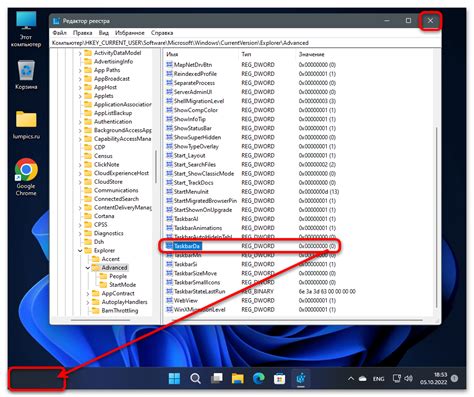Viewport: 474px width, 397px height.
Task: Open Microsoft Store taskbar icon
Action: pyautogui.click(x=279, y=378)
